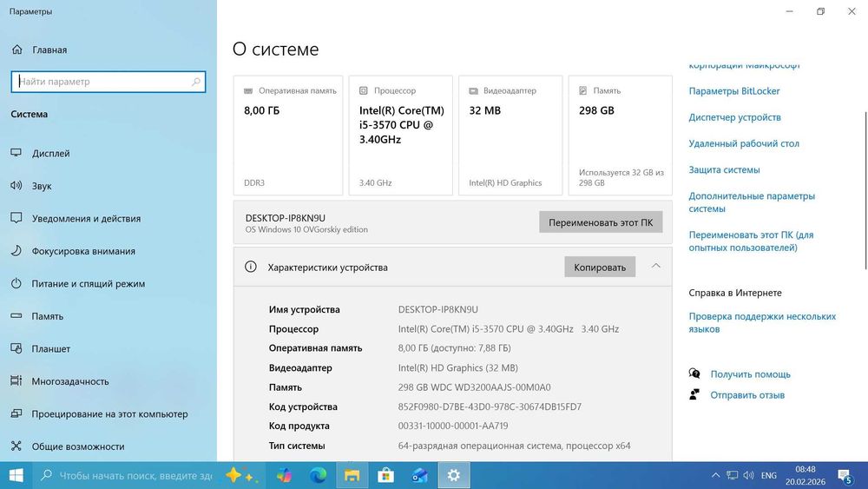
Task: Open Диспетчер устройств link
Action: click(x=734, y=117)
